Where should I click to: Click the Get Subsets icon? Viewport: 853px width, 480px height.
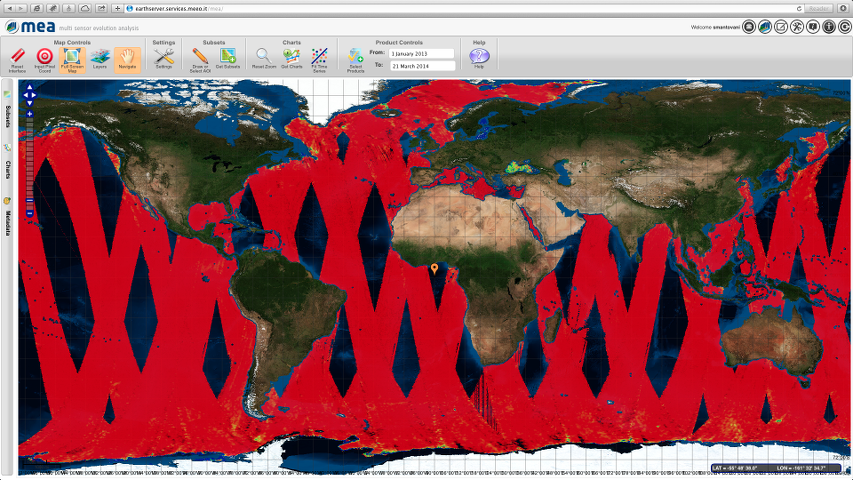point(228,59)
